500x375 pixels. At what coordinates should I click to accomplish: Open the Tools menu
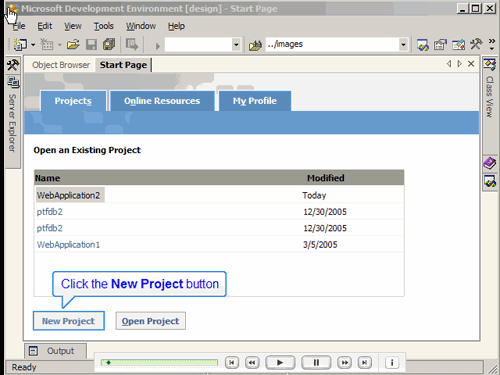pos(103,26)
